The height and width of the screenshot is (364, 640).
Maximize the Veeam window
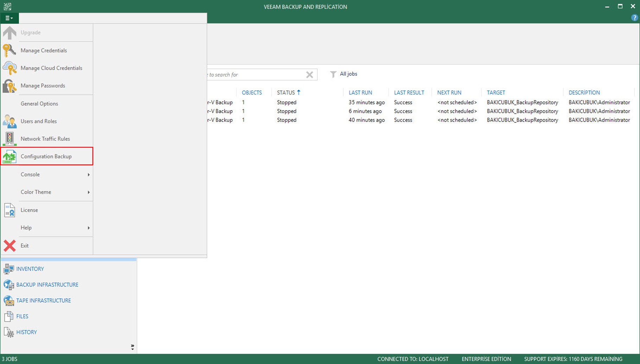click(620, 6)
